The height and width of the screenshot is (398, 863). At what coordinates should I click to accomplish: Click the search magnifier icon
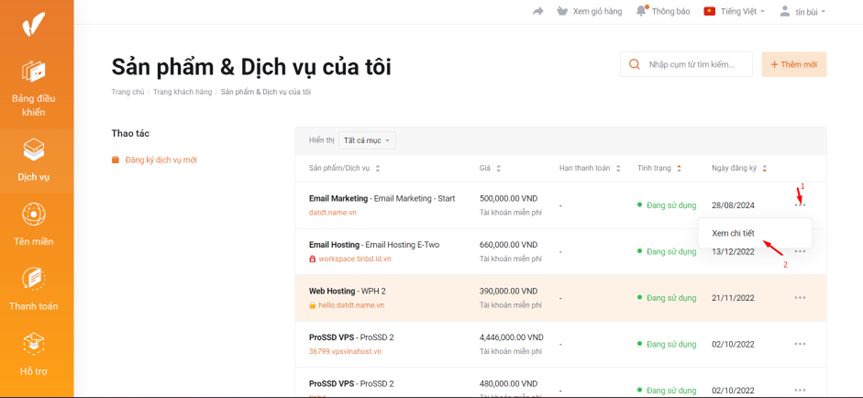pyautogui.click(x=634, y=64)
